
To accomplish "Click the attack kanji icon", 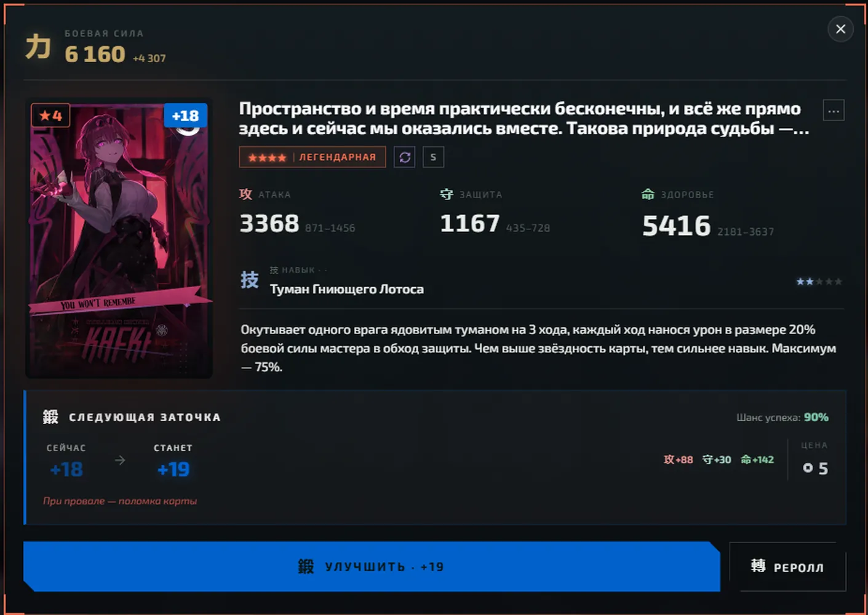I will point(245,194).
